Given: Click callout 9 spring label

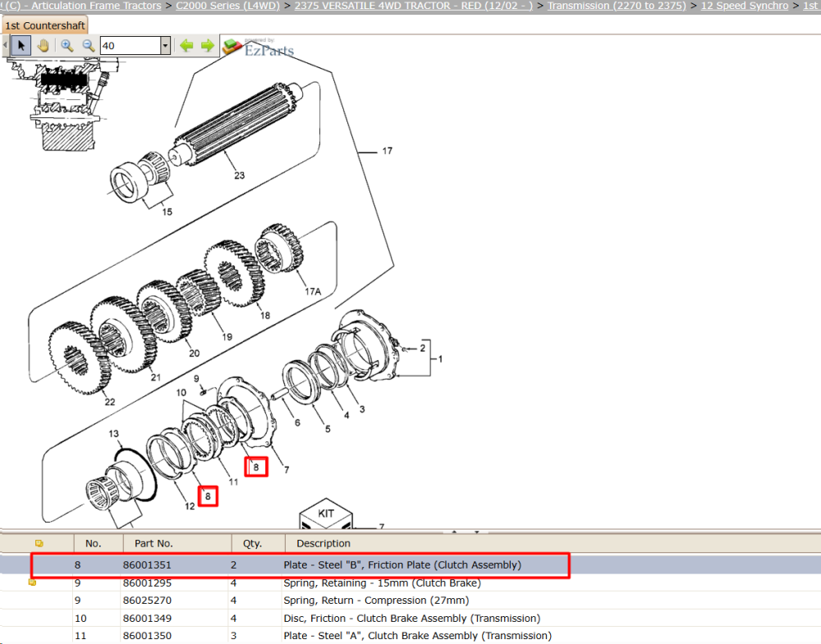Looking at the screenshot, I should pos(196,379).
